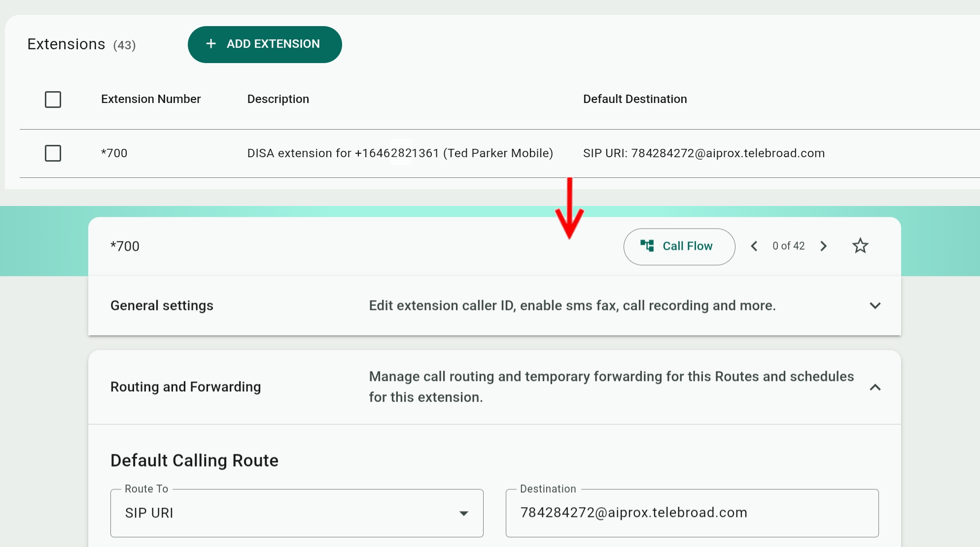Expand General settings chevron
The width and height of the screenshot is (980, 547).
875,306
